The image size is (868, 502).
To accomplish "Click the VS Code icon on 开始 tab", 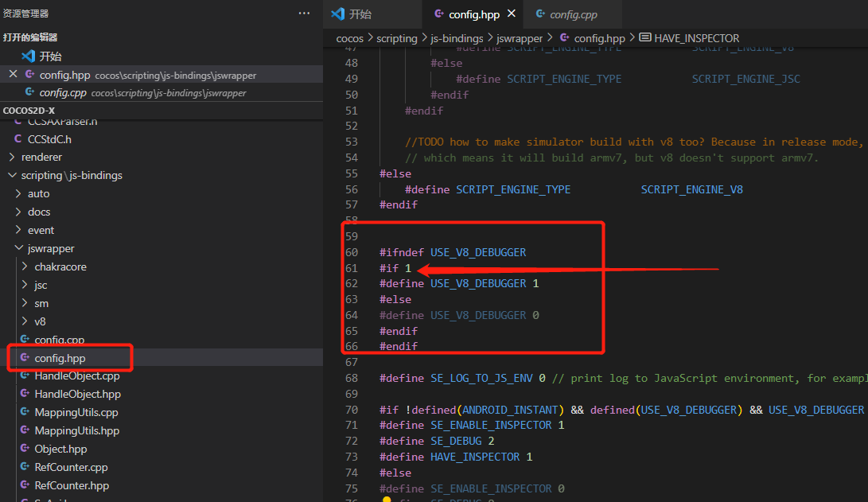I will [x=337, y=14].
